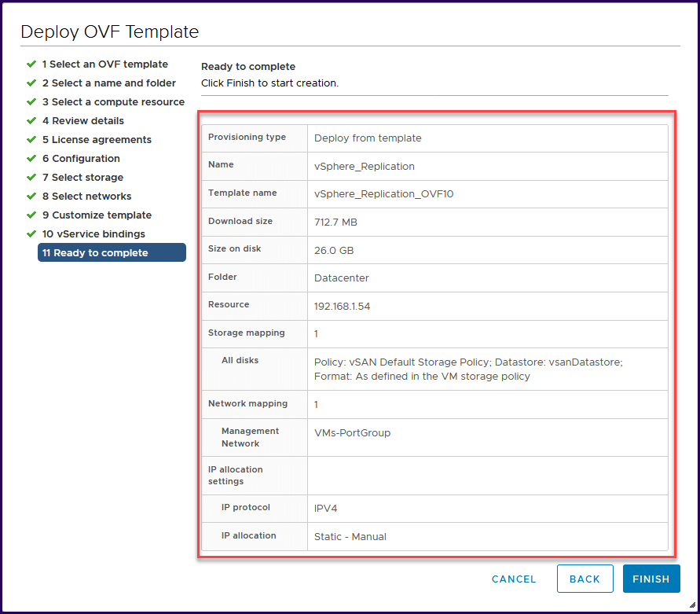This screenshot has width=700, height=614.
Task: Go back with the BACK button
Action: [x=585, y=579]
